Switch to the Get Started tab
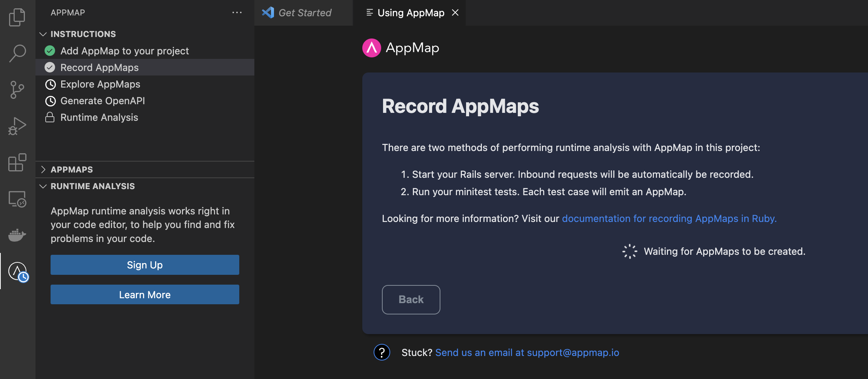Image resolution: width=868 pixels, height=379 pixels. (x=304, y=12)
